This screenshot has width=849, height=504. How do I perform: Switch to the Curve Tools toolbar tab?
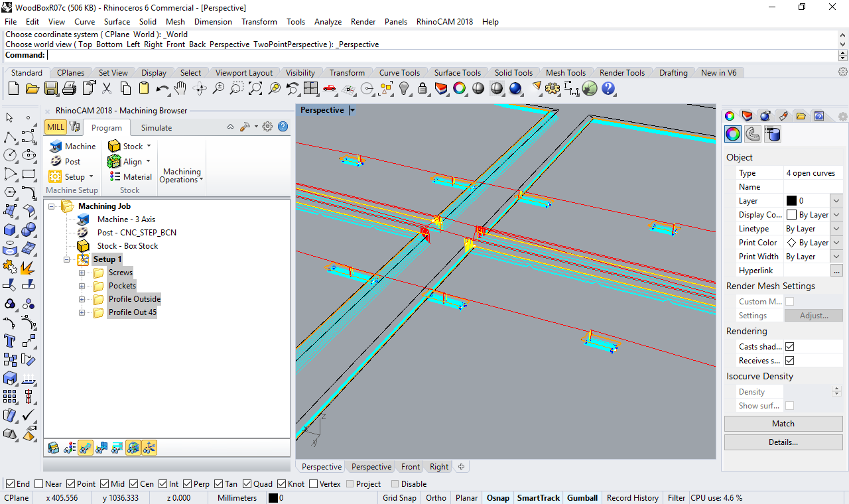399,73
